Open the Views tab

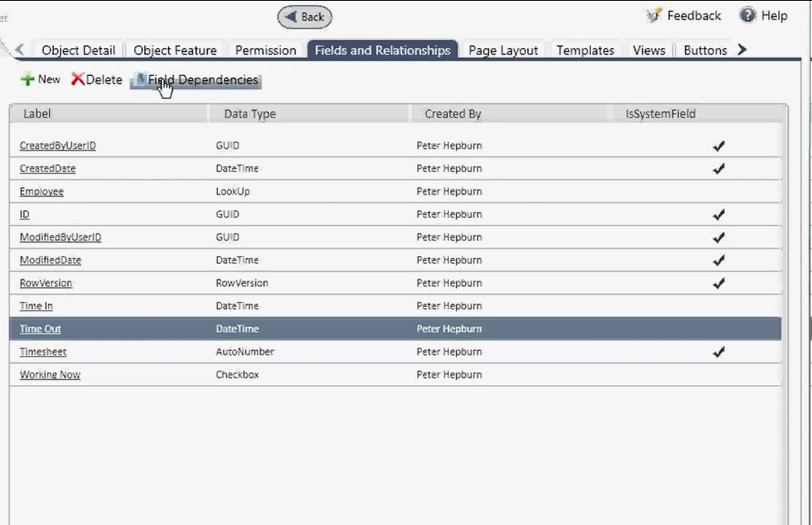(x=649, y=50)
